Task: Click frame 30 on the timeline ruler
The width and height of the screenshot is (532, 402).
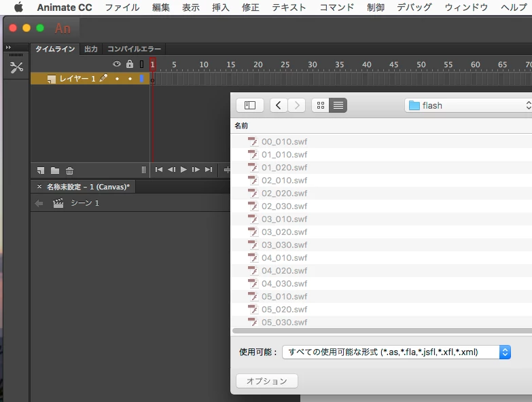Action: click(312, 65)
